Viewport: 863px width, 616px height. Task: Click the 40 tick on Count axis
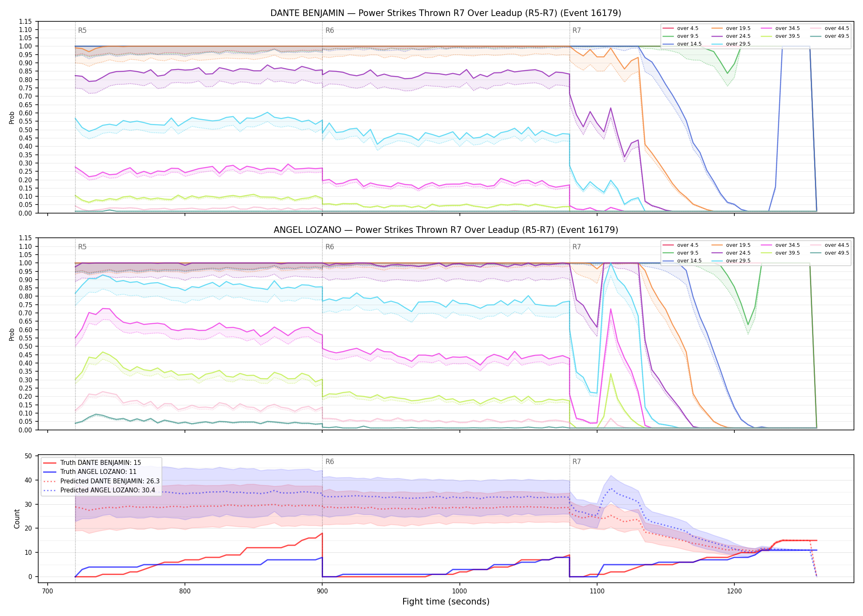click(28, 480)
